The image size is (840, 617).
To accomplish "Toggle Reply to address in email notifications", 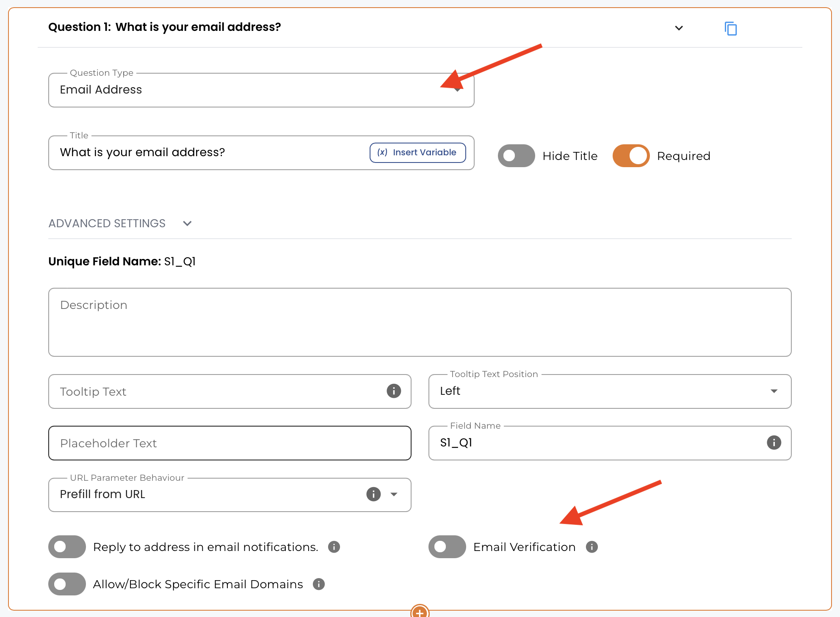I will coord(67,547).
